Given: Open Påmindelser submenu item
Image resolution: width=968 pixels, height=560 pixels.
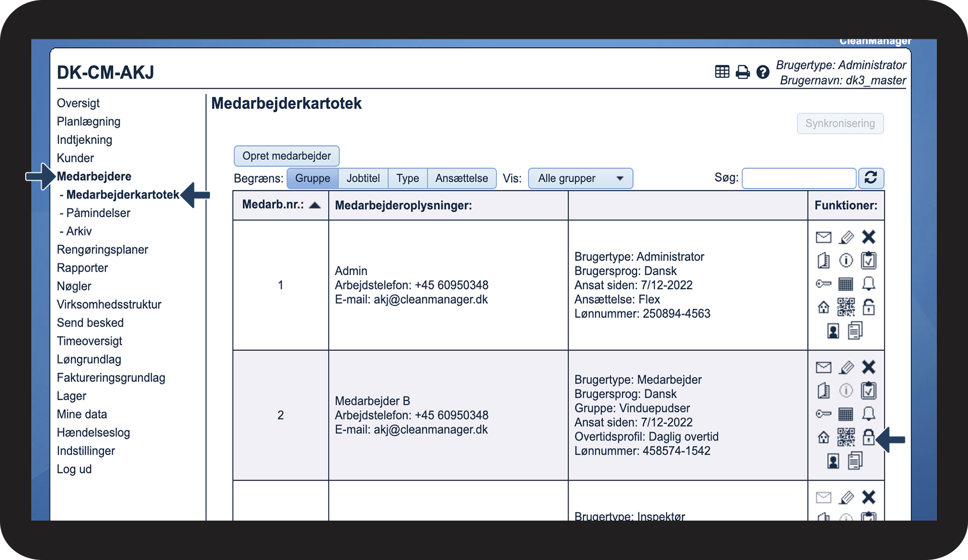Looking at the screenshot, I should [98, 213].
